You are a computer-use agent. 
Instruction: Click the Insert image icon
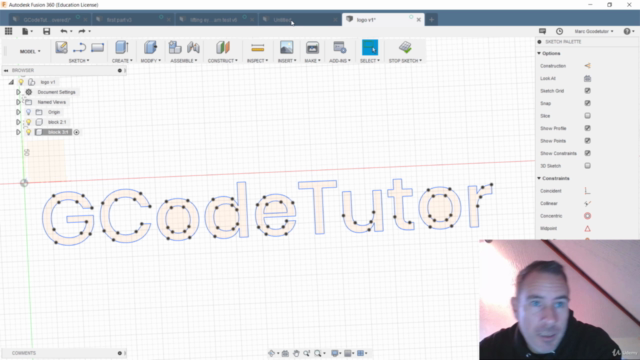(287, 47)
